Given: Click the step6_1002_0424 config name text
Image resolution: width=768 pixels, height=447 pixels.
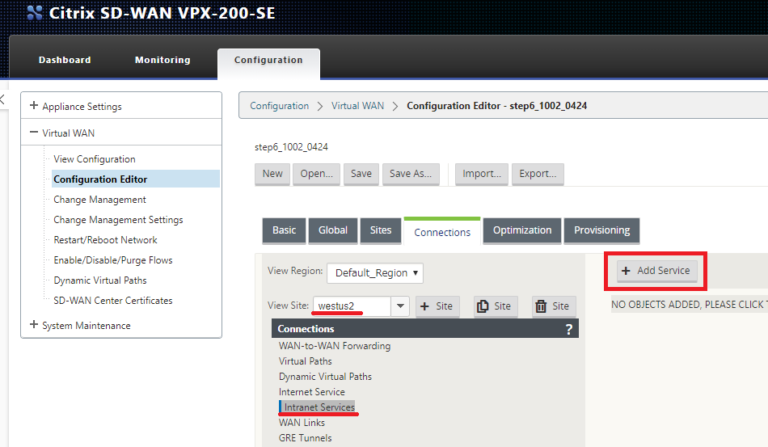Looking at the screenshot, I should point(291,147).
